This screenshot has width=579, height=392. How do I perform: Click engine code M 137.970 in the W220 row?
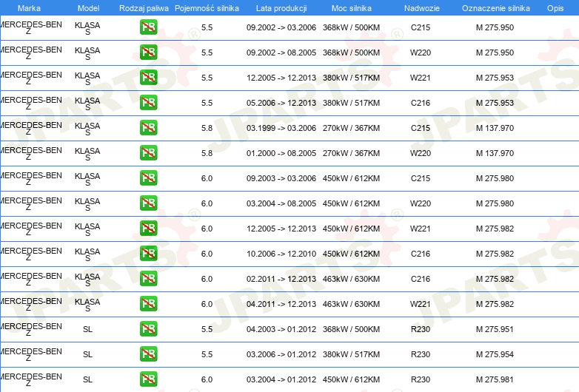[x=495, y=153]
